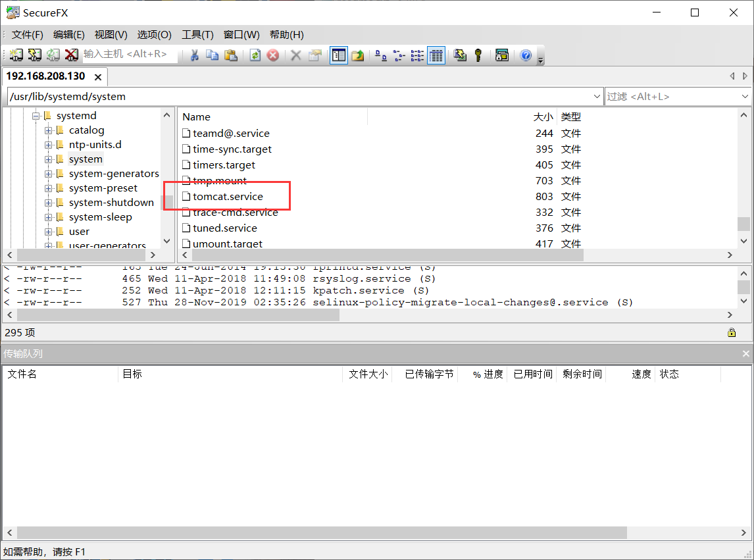
Task: Click the Cut scissors icon
Action: click(194, 55)
